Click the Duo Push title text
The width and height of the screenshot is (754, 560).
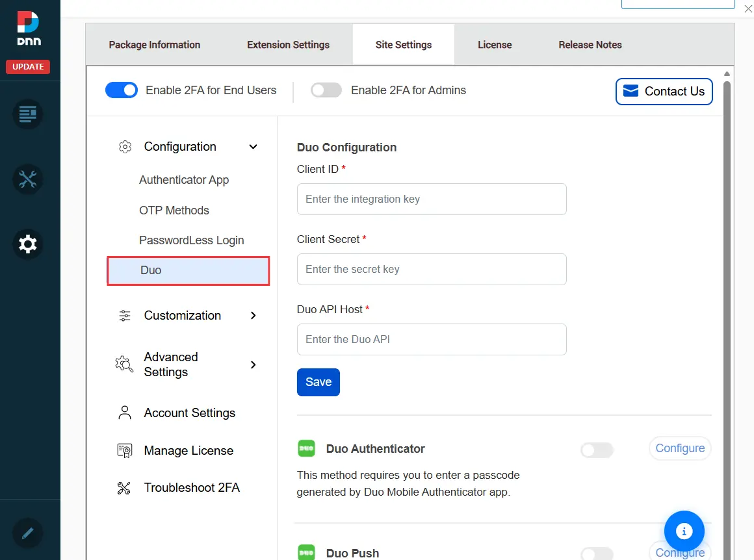[x=352, y=554]
